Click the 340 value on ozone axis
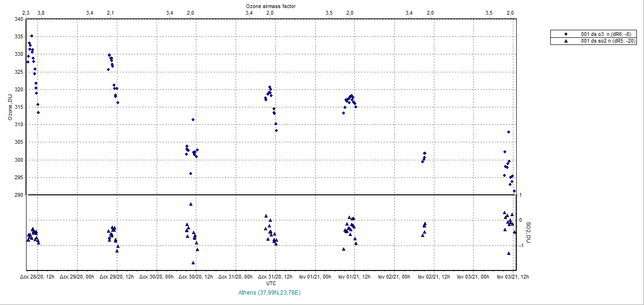The height and width of the screenshot is (305, 644). click(18, 19)
